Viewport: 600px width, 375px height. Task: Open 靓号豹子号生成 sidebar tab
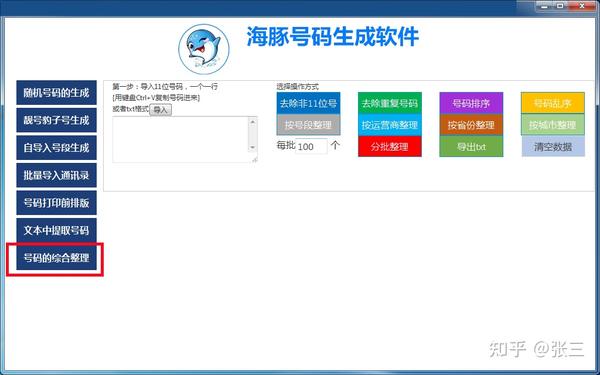pos(56,120)
